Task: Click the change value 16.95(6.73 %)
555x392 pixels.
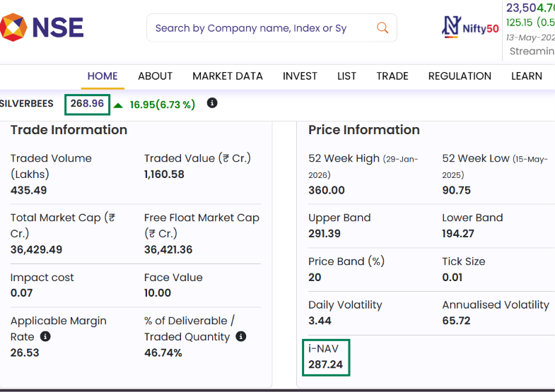Action: [163, 105]
